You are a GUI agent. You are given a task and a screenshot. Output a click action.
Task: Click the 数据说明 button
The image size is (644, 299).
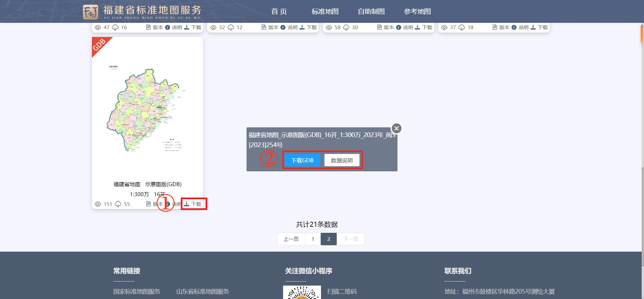342,160
